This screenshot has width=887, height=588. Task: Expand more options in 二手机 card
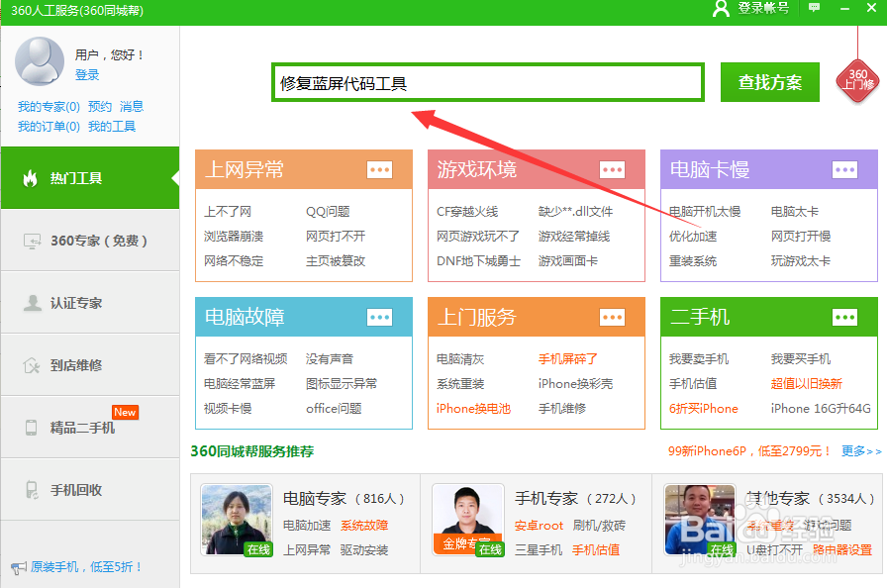coord(845,317)
